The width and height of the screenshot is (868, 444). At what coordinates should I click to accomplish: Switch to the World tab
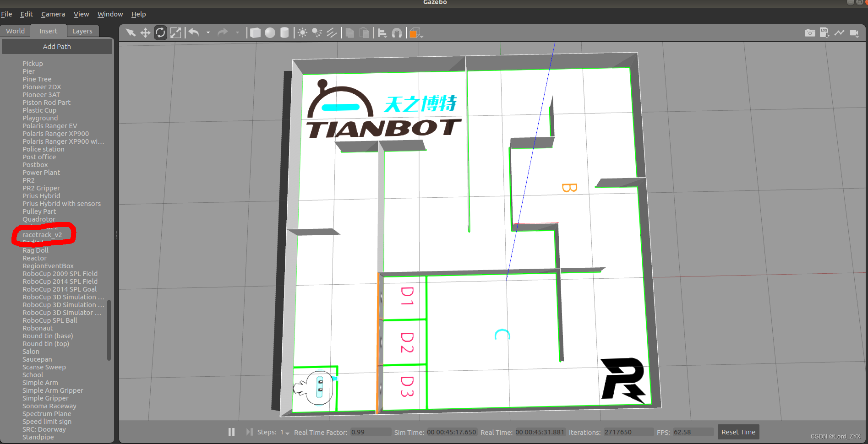pyautogui.click(x=15, y=31)
